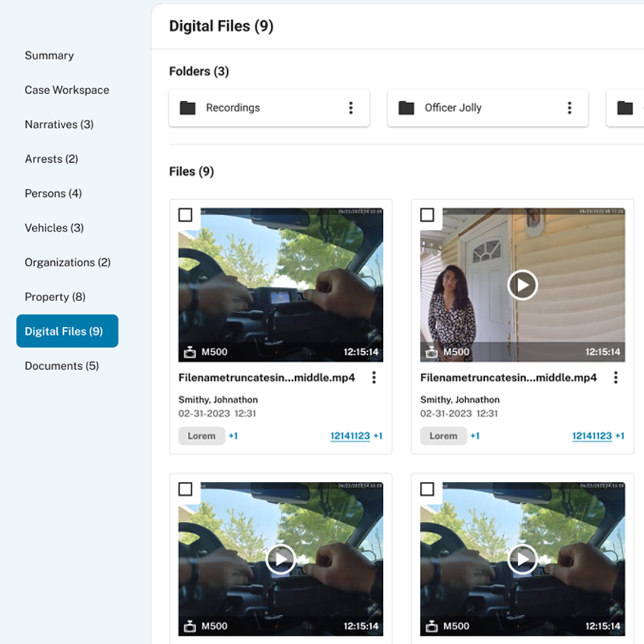Image resolution: width=644 pixels, height=644 pixels.
Task: Click door video's file name text
Action: pos(509,378)
